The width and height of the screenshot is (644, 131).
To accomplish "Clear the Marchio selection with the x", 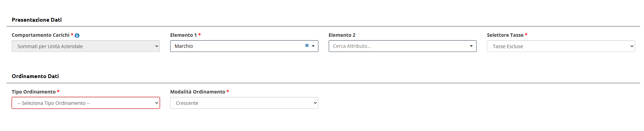I will [x=307, y=45].
